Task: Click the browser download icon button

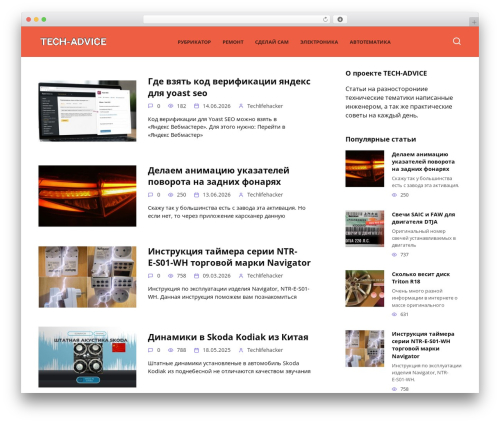Action: (x=340, y=19)
